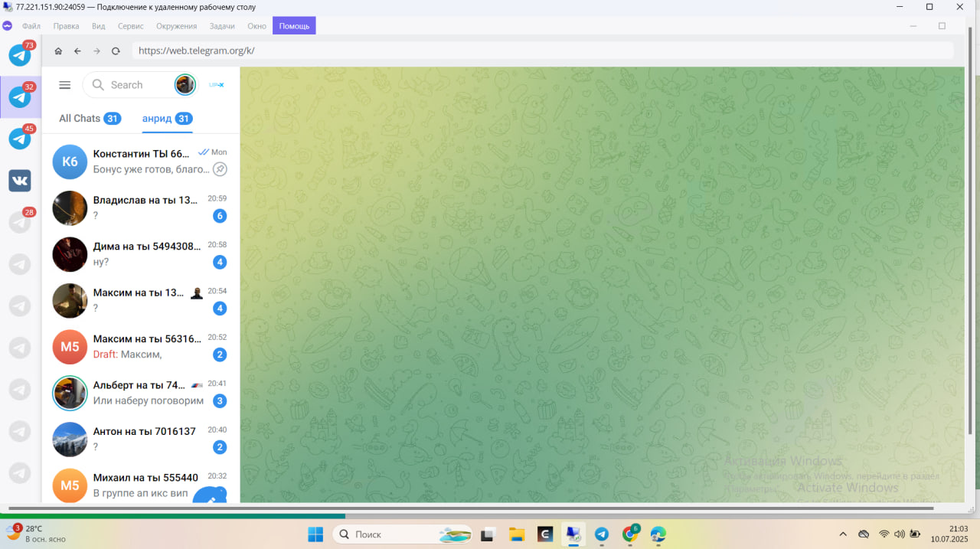Open the weather widget showing 28°C
Screen dimensions: 980x549
(35, 534)
